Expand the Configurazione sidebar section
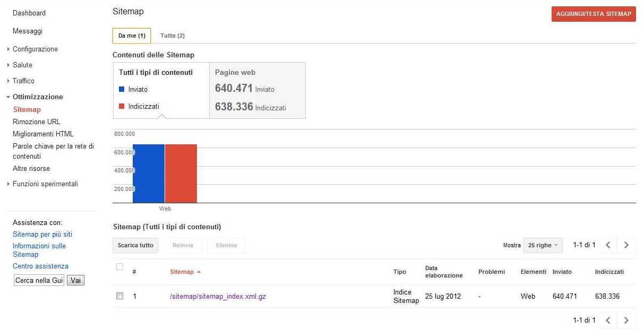644x329 pixels. coord(35,49)
